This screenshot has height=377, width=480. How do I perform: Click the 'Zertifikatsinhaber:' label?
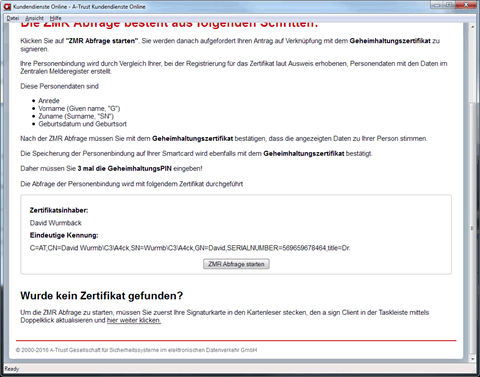(59, 210)
